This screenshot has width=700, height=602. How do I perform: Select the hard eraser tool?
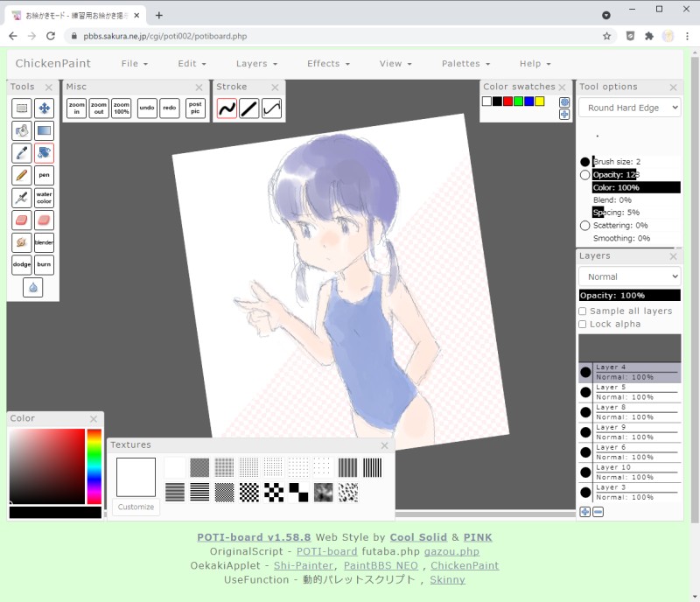[x=21, y=220]
